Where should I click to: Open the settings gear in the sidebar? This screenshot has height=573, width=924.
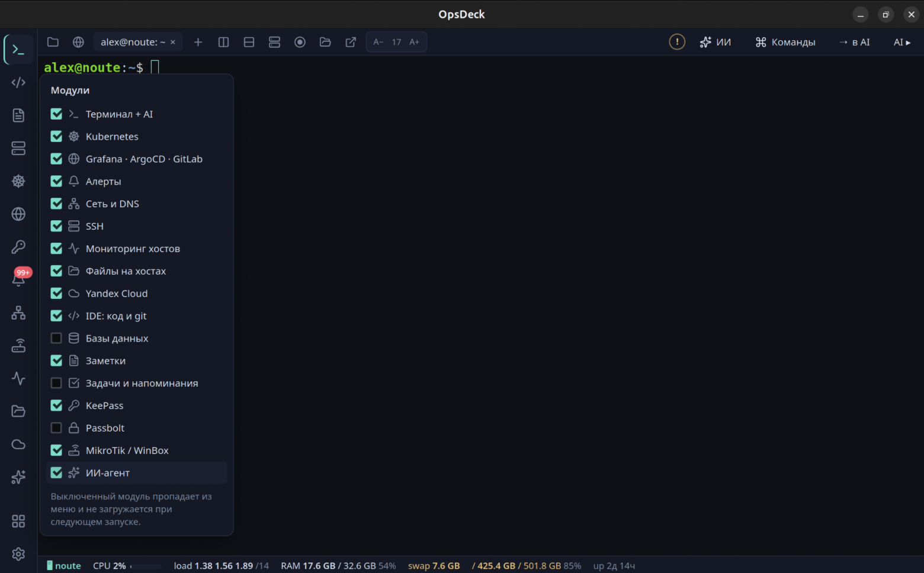point(18,554)
